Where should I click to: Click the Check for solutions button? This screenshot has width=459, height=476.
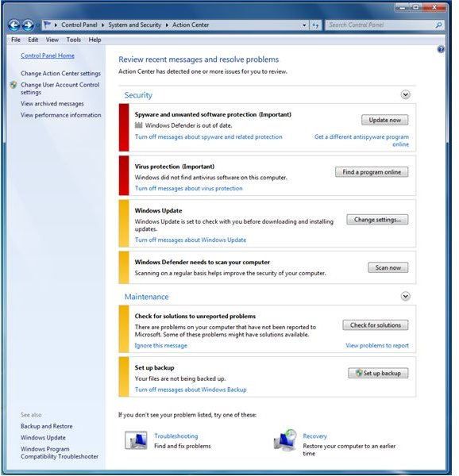click(x=376, y=325)
